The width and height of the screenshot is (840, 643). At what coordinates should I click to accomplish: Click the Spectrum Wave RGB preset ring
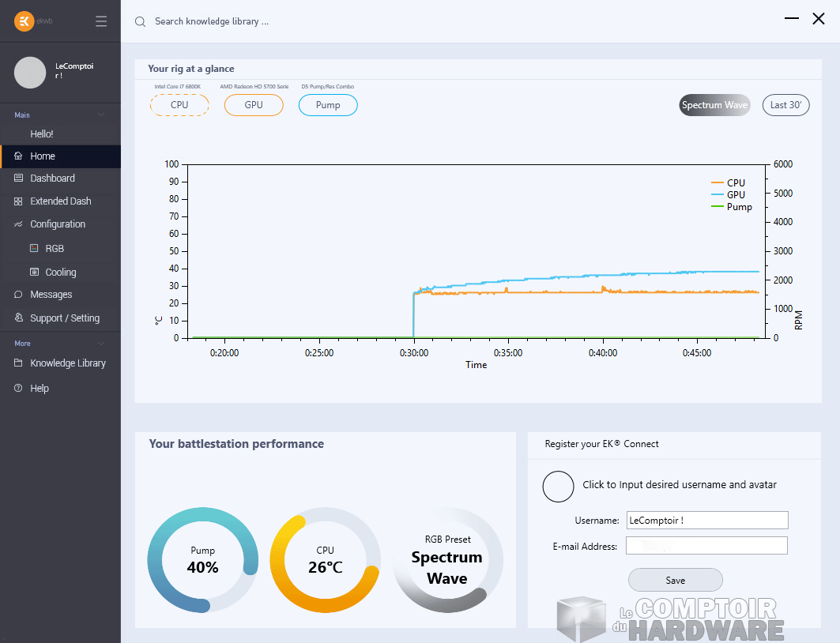click(447, 561)
